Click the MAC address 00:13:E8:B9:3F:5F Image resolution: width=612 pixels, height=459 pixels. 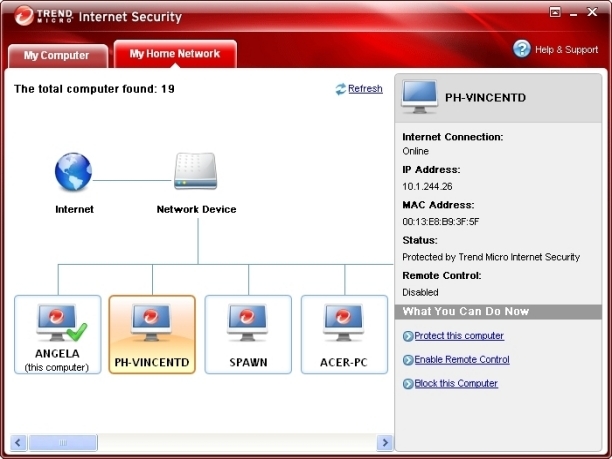(x=441, y=222)
